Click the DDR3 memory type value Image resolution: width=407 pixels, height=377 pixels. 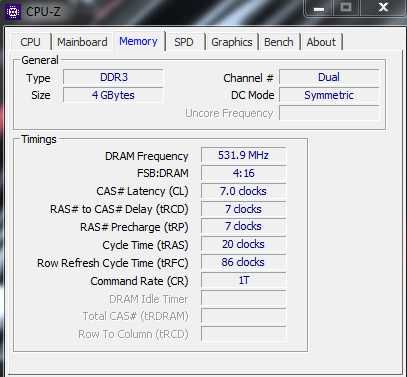(x=113, y=77)
